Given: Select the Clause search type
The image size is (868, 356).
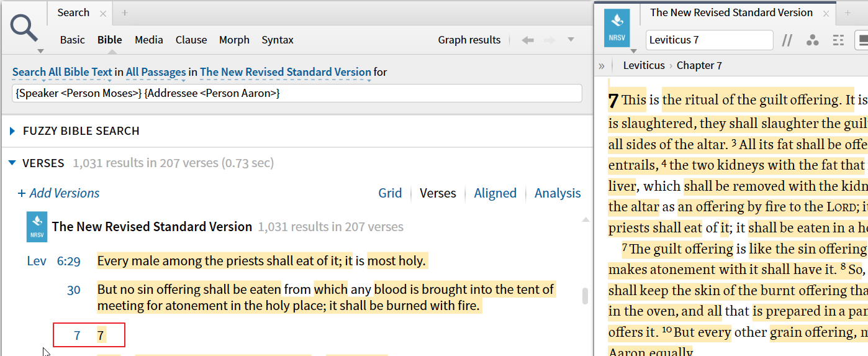Looking at the screenshot, I should (x=191, y=40).
